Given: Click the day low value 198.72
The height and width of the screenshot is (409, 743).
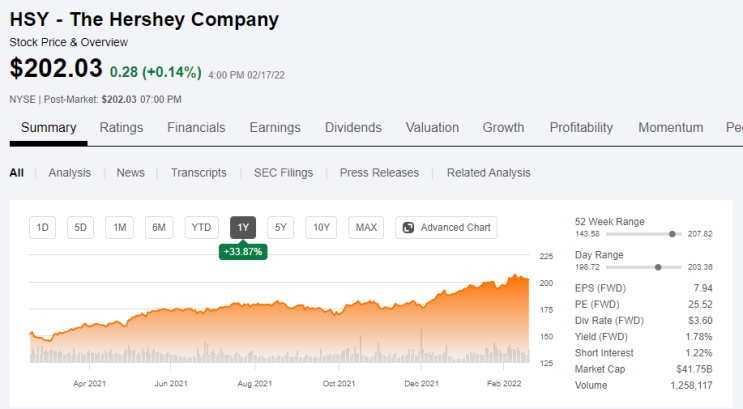Looking at the screenshot, I should click(587, 267).
